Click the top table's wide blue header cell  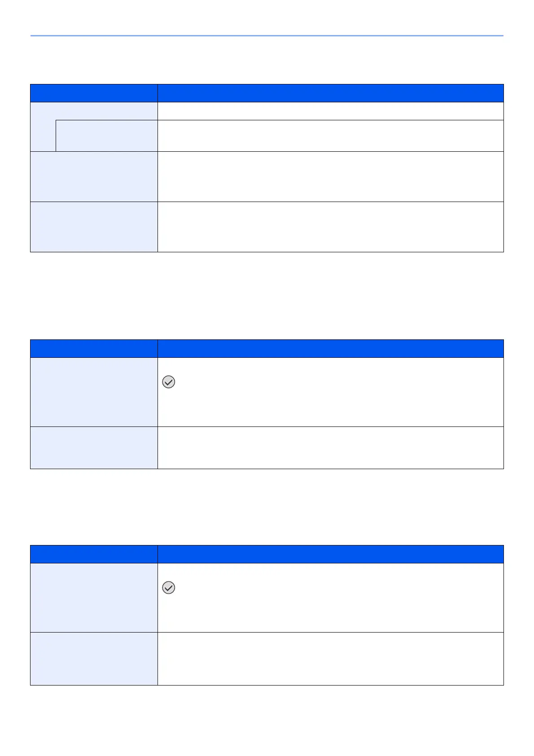pos(330,93)
